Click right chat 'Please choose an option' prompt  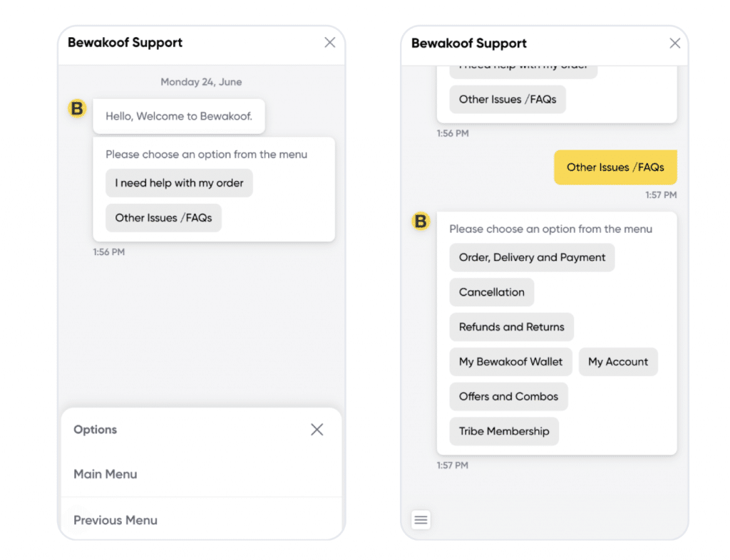click(x=551, y=229)
